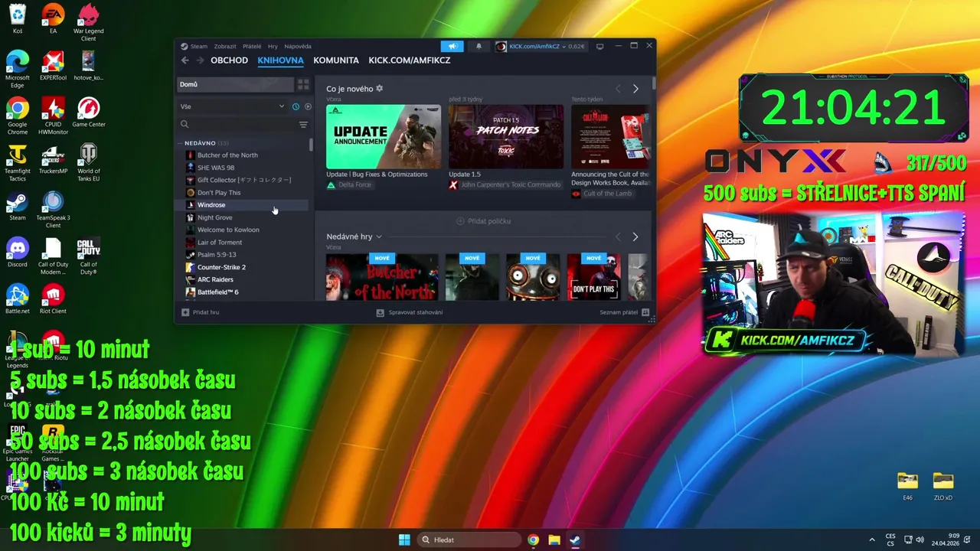Open Riot Client desktop shortcut

coord(53,299)
